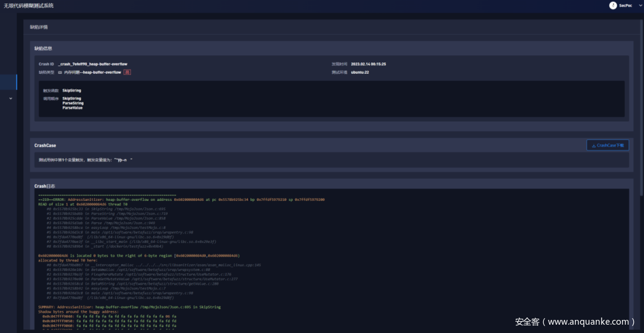The image size is (644, 333).
Task: Click the AddressSanitizer ERROR line in log
Action: (x=179, y=200)
